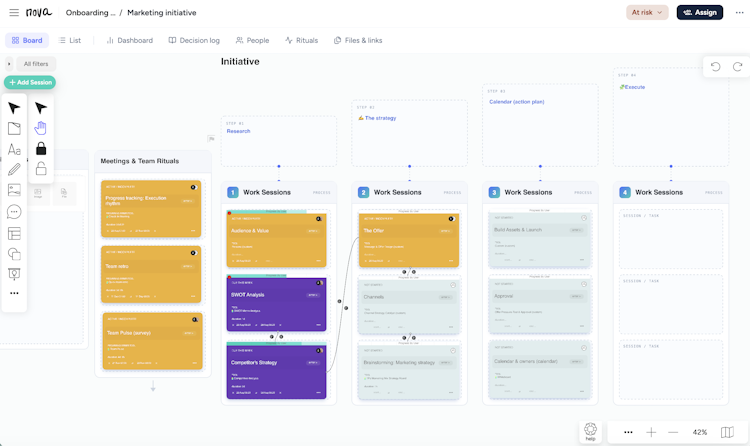Open the Decision log tab
Image resolution: width=750 pixels, height=446 pixels.
coord(194,40)
